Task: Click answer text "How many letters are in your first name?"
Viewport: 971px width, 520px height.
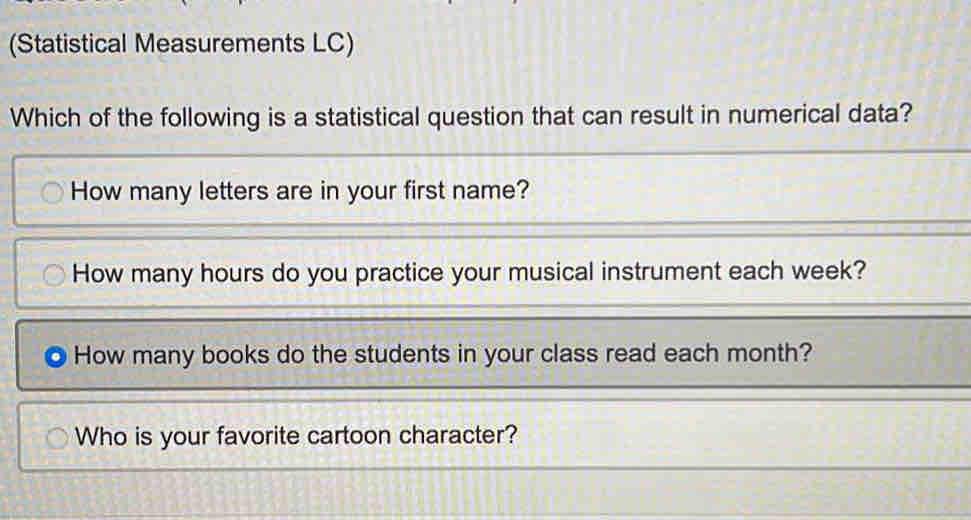Action: pos(300,190)
